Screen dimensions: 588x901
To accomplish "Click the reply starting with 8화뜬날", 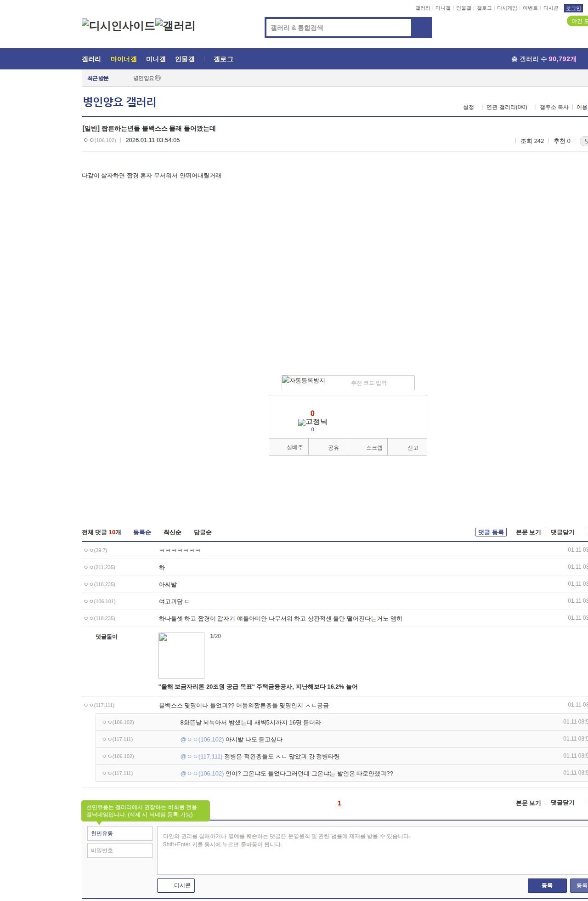I will (251, 723).
